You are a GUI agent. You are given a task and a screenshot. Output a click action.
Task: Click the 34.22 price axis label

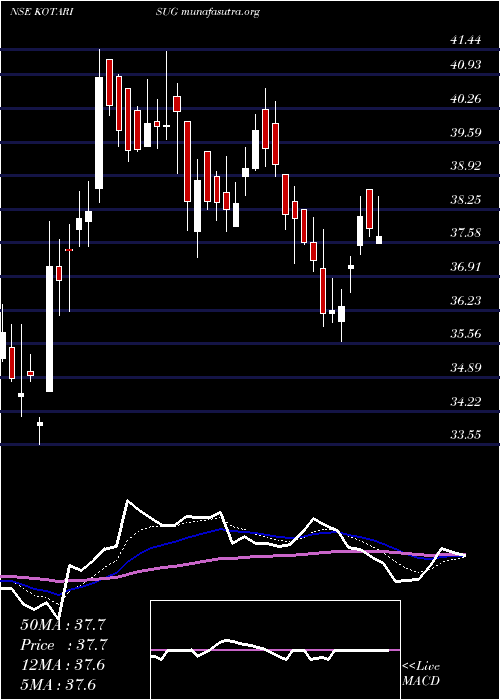[466, 401]
